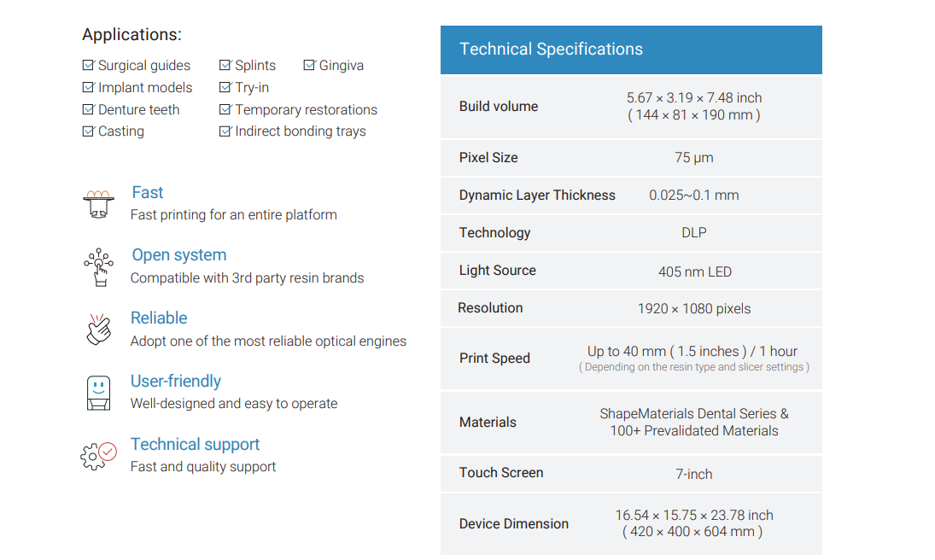Click the Print Speed specification row
Viewport: 935px width, 560px height.
(x=631, y=359)
